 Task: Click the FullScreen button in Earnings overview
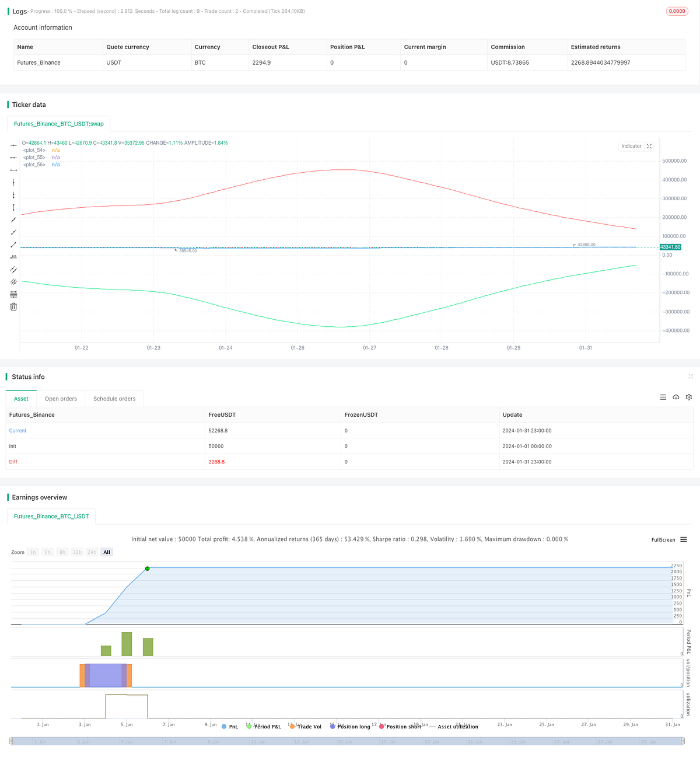(x=663, y=539)
